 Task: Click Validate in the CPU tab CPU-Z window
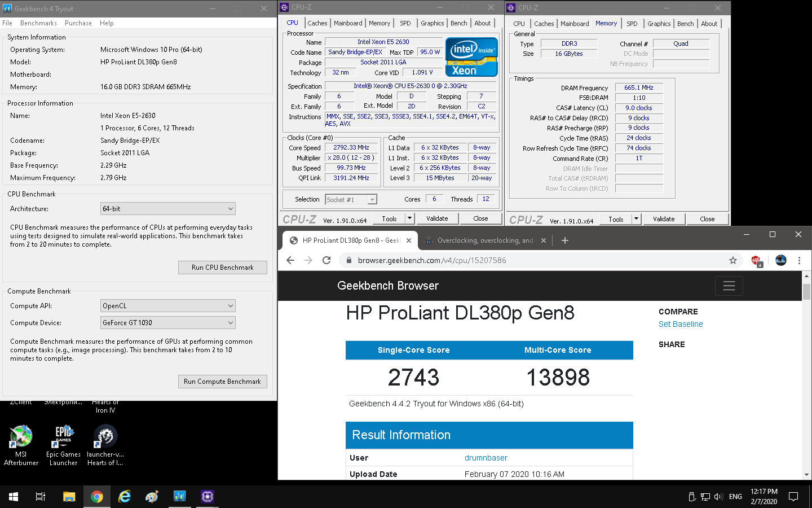(437, 218)
